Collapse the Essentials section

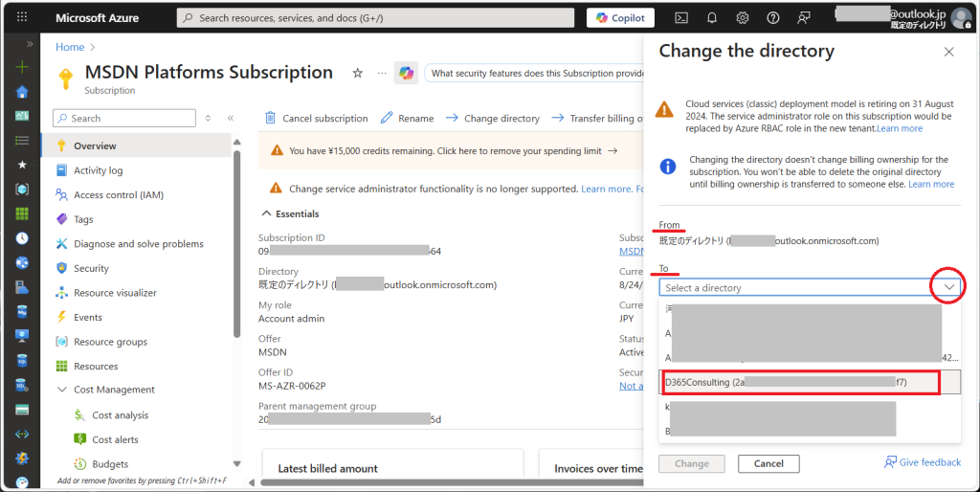[x=267, y=213]
